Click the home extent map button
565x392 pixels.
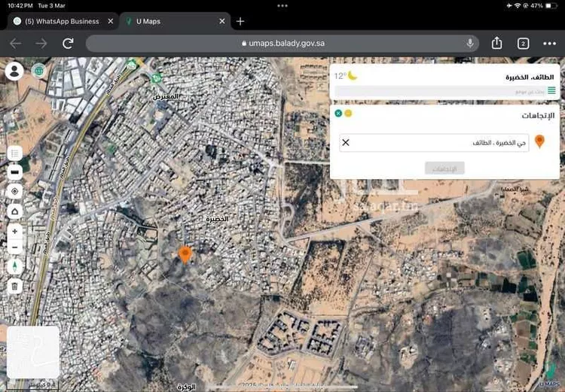(x=15, y=211)
